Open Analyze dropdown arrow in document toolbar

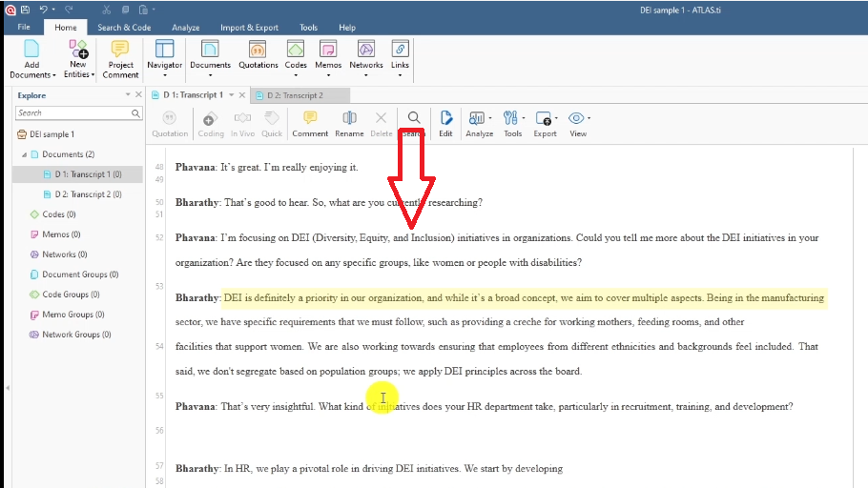490,118
